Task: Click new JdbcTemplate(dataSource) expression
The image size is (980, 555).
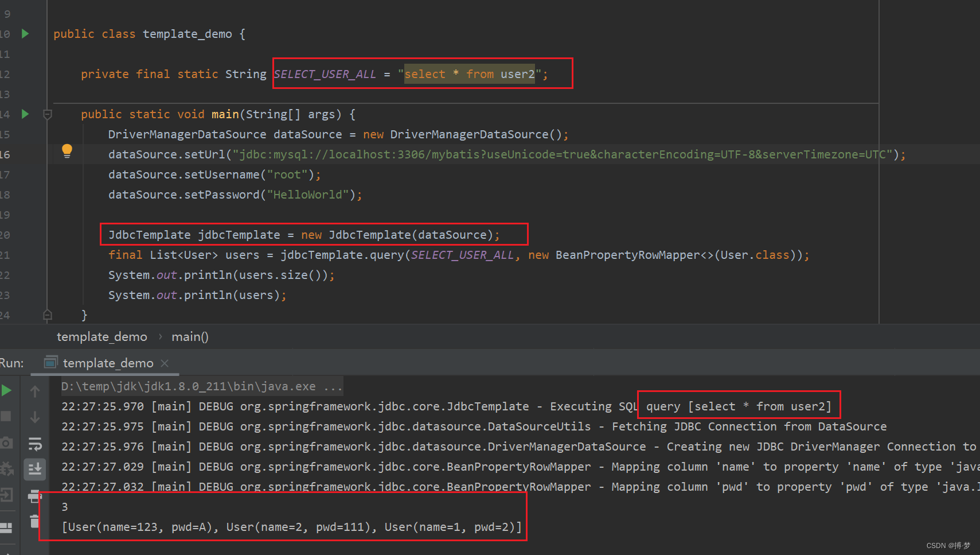Action: pyautogui.click(x=397, y=235)
